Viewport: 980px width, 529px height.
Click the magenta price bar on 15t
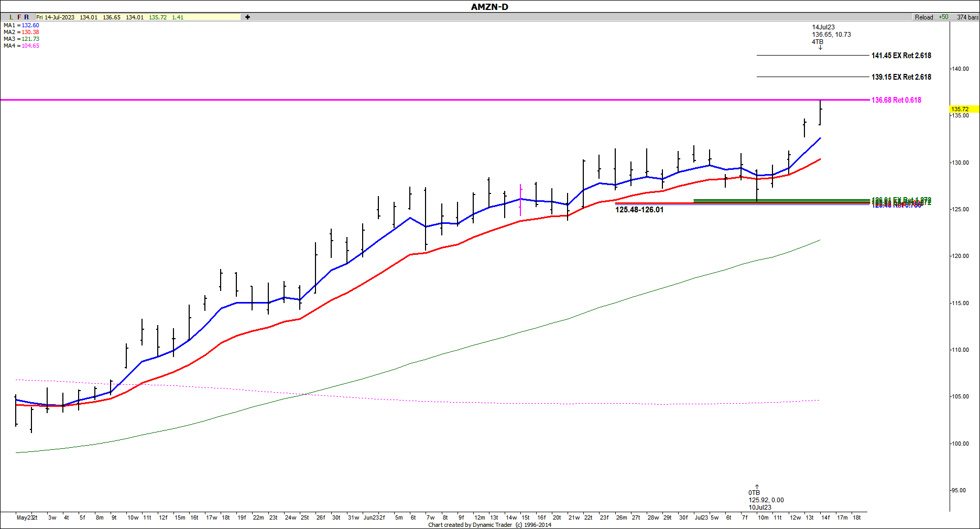[520, 200]
